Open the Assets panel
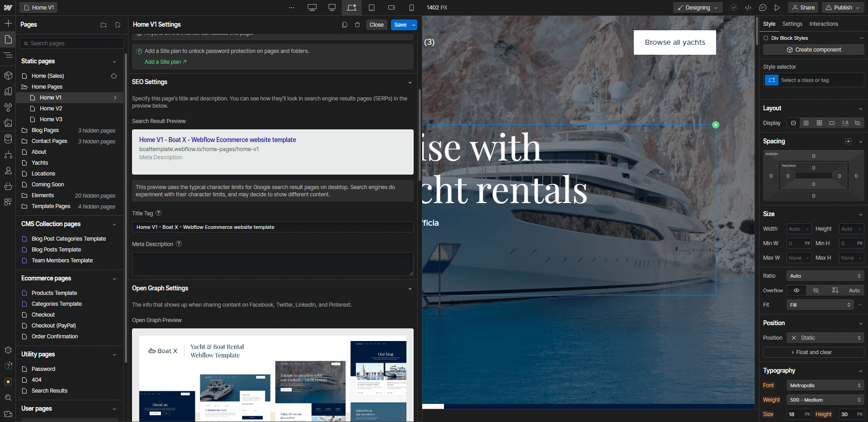This screenshot has width=868, height=422. [8, 123]
